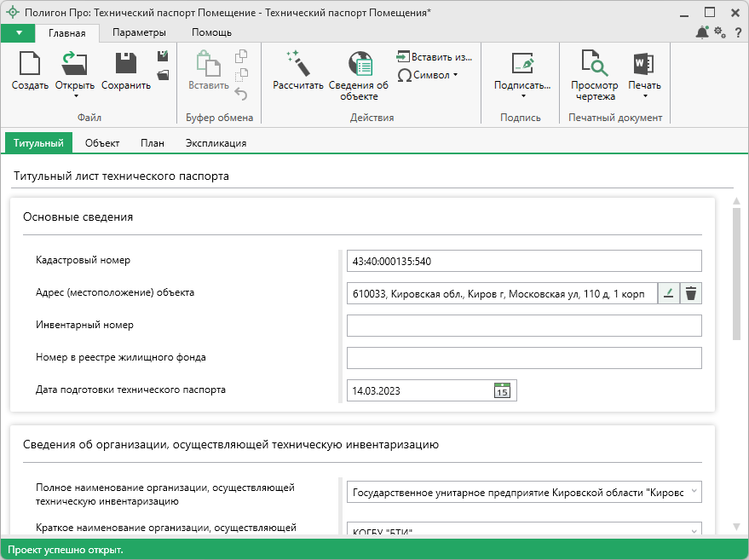Open the full organization name dropdown
The image size is (749, 560).
(694, 492)
